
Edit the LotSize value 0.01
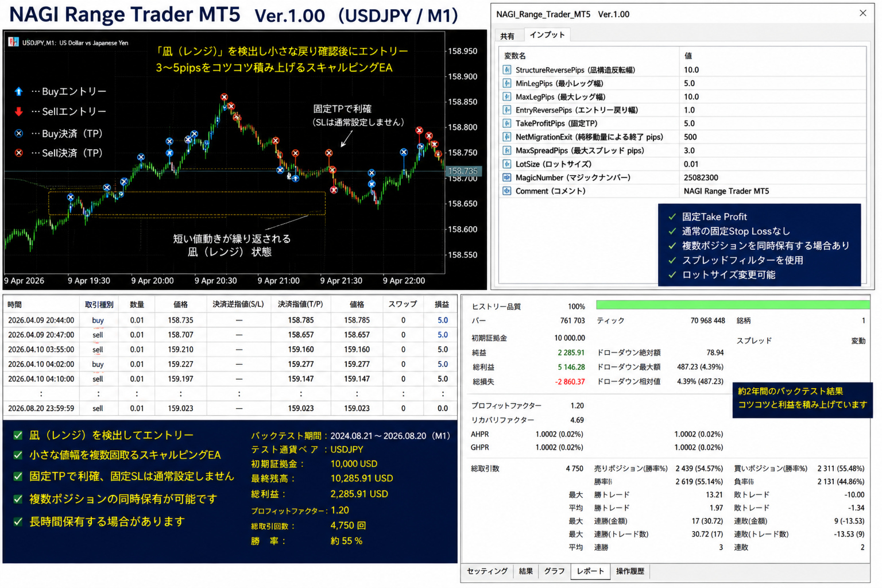tap(773, 164)
